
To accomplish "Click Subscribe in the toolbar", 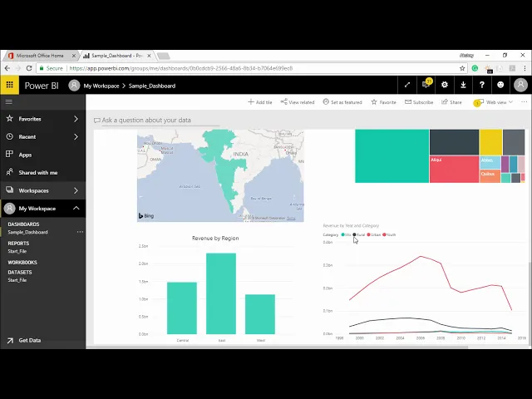I will [419, 102].
